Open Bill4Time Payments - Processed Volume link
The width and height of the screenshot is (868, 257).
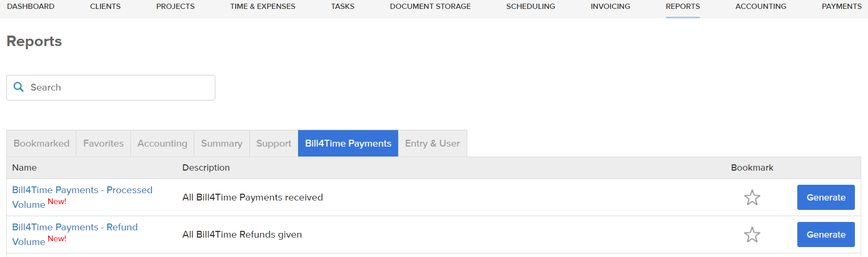pyautogui.click(x=82, y=197)
